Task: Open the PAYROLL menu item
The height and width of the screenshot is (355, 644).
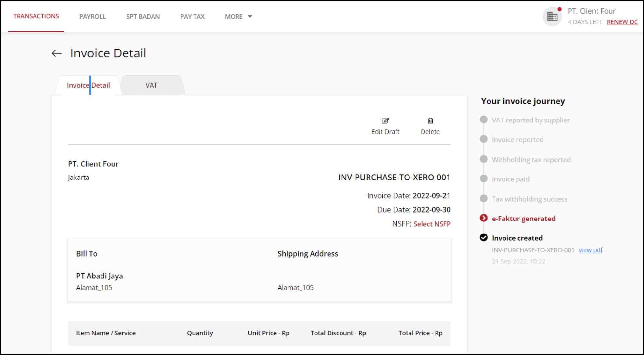Action: 92,17
